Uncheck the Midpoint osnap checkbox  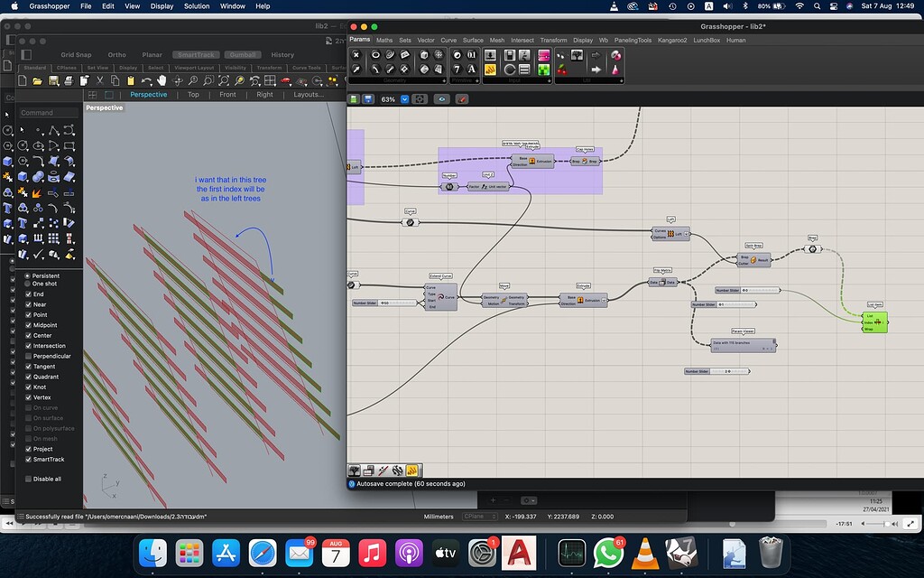point(27,325)
